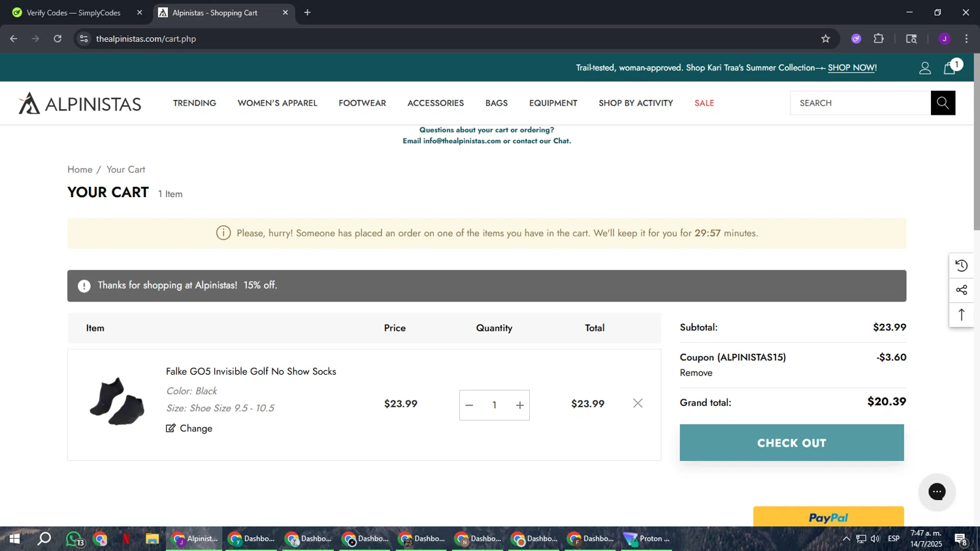Click the search magnifier button
980x551 pixels.
943,103
